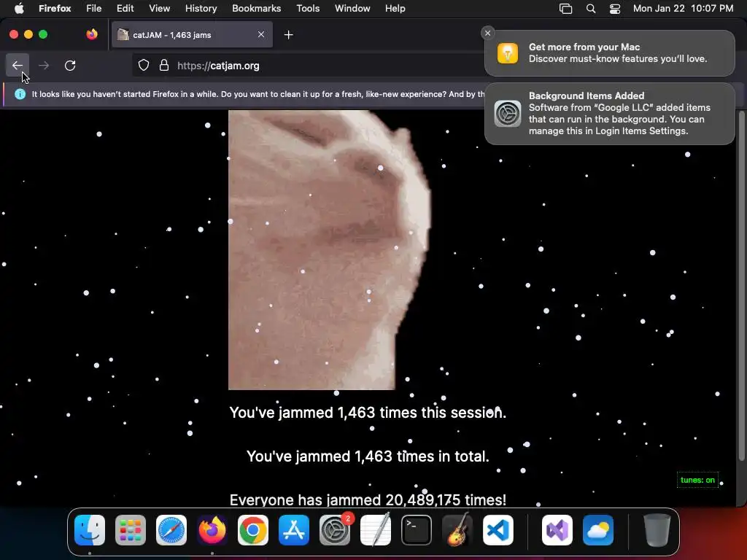The height and width of the screenshot is (560, 747).
Task: Go back with the browser back arrow
Action: (x=18, y=65)
